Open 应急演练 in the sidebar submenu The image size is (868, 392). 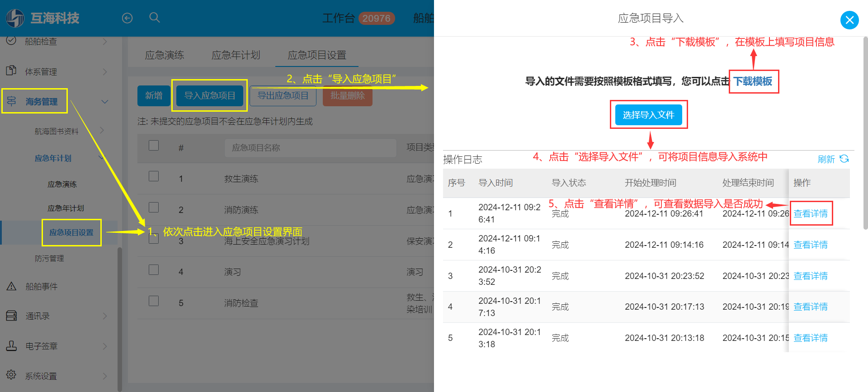click(62, 184)
